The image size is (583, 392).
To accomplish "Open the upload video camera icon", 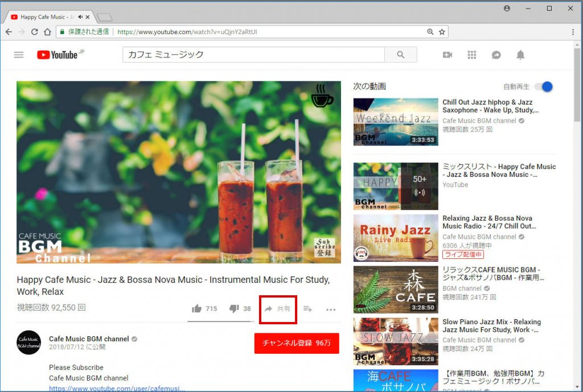I will (x=447, y=55).
